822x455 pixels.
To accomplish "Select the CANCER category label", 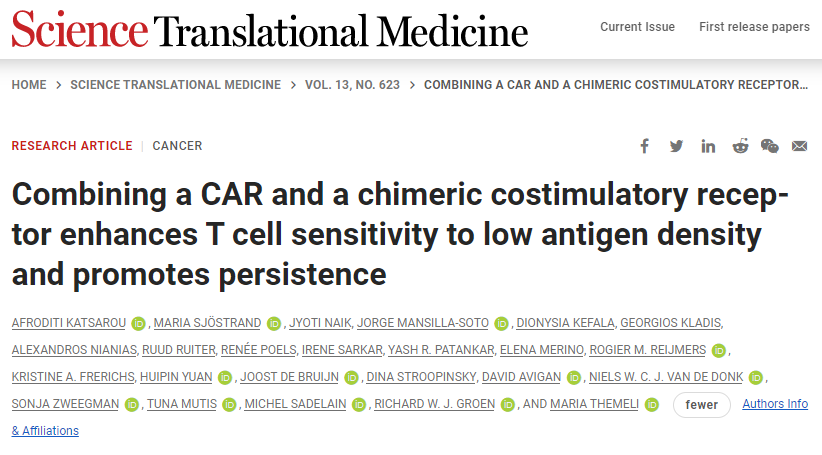I will point(177,146).
